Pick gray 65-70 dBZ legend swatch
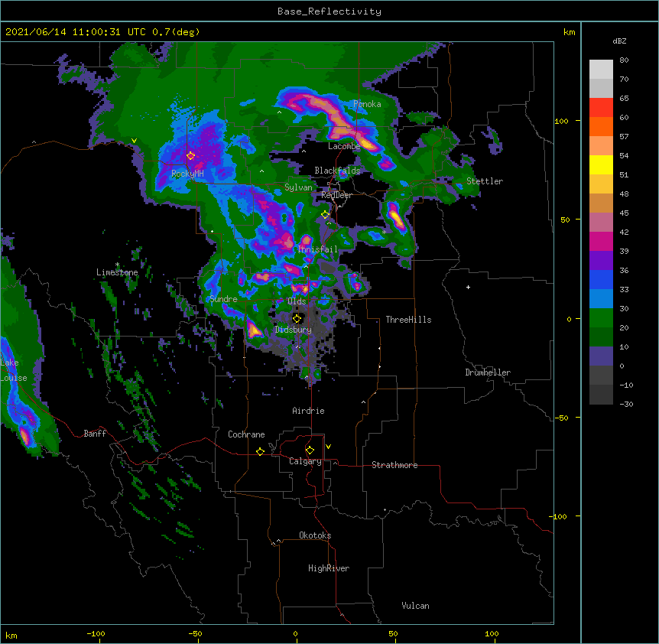The width and height of the screenshot is (659, 644). [x=601, y=88]
